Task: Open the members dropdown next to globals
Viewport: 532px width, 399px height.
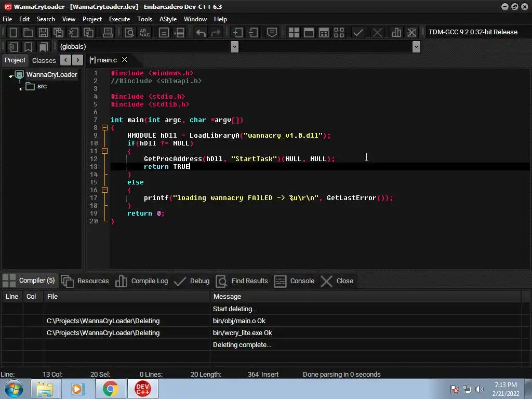Action: 416,47
